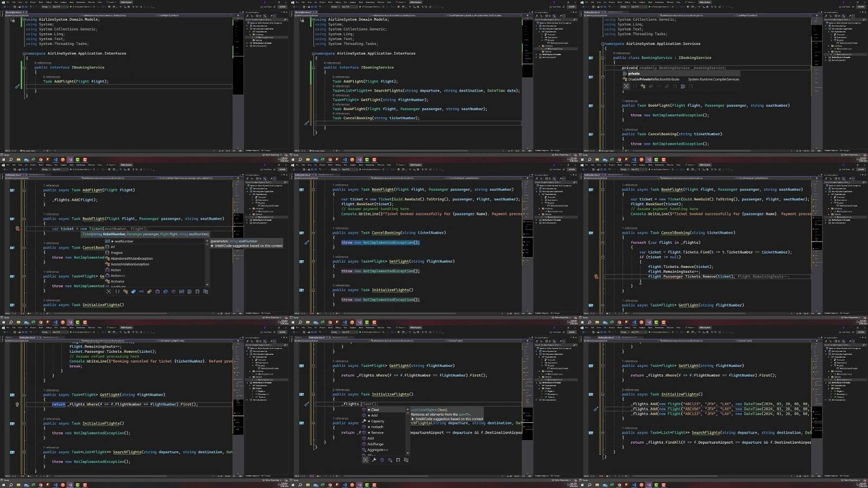Image resolution: width=868 pixels, height=488 pixels.
Task: Select Capacity from the _flights completion list
Action: 378,421
